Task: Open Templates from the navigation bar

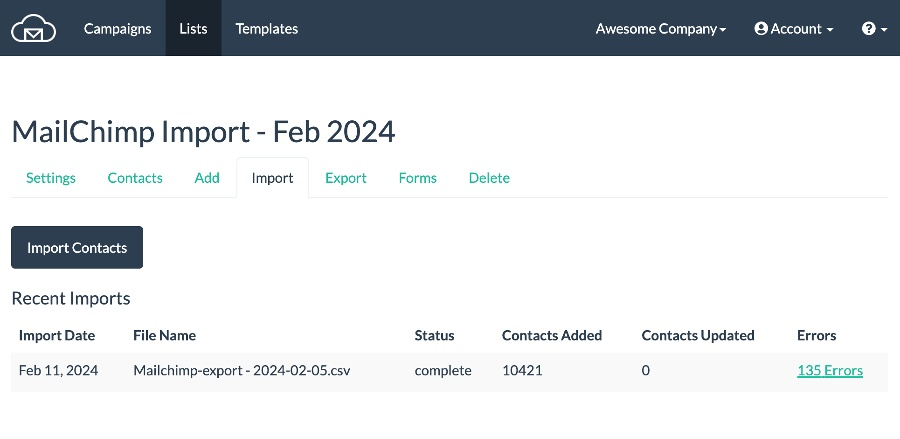Action: click(266, 29)
